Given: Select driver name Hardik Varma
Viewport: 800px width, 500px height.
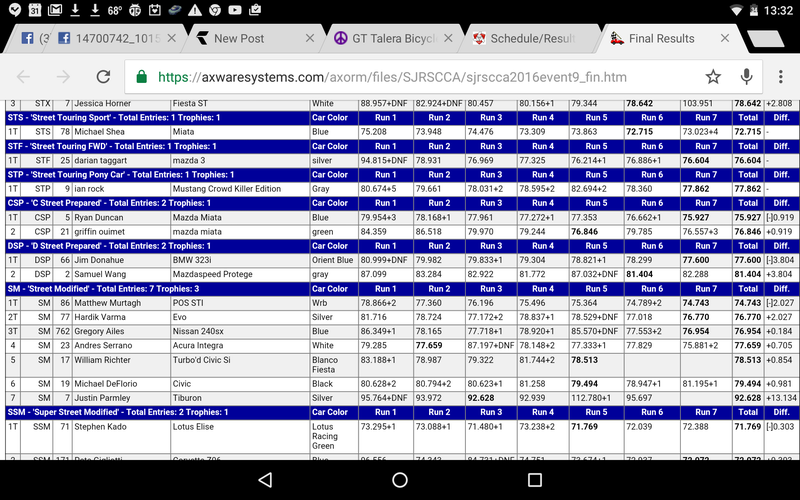Looking at the screenshot, I should coord(100,317).
